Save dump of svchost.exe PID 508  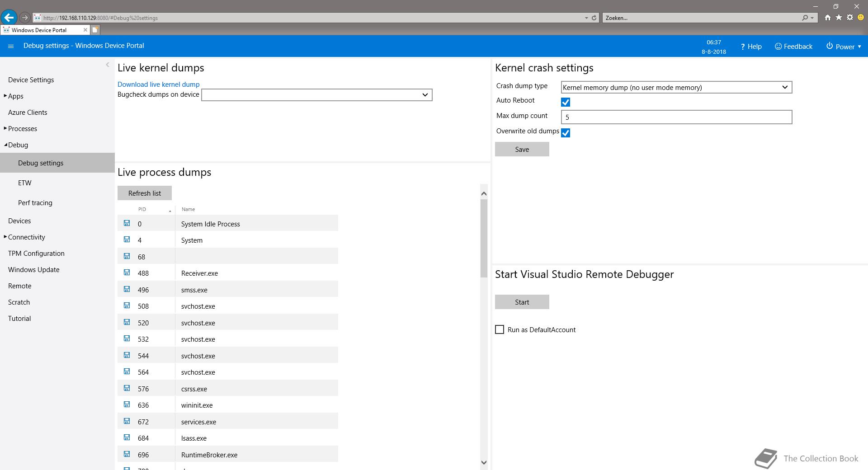pos(127,305)
